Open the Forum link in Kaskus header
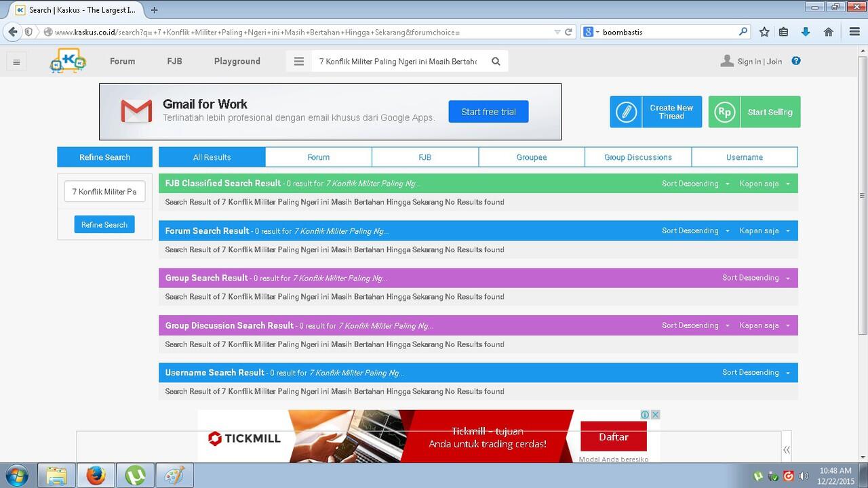Screen dimensions: 868x488 click(x=123, y=61)
